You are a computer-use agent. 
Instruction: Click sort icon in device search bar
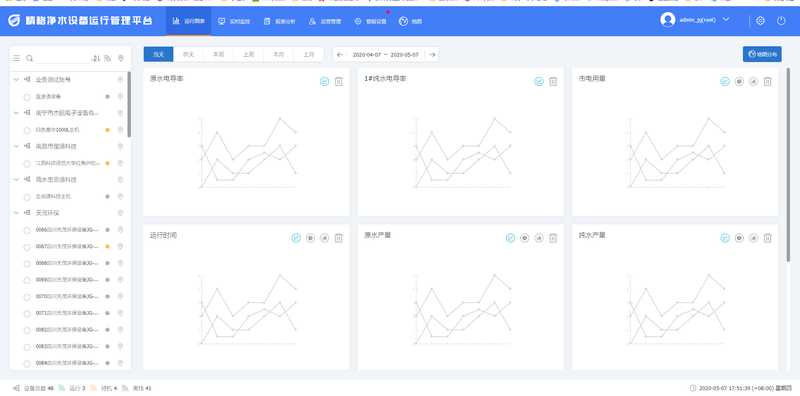(x=95, y=59)
